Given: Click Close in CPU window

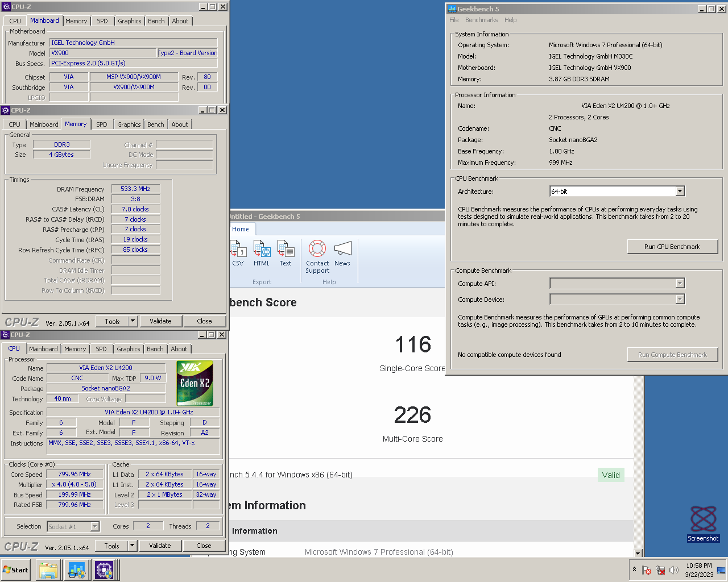Looking at the screenshot, I should pos(204,546).
